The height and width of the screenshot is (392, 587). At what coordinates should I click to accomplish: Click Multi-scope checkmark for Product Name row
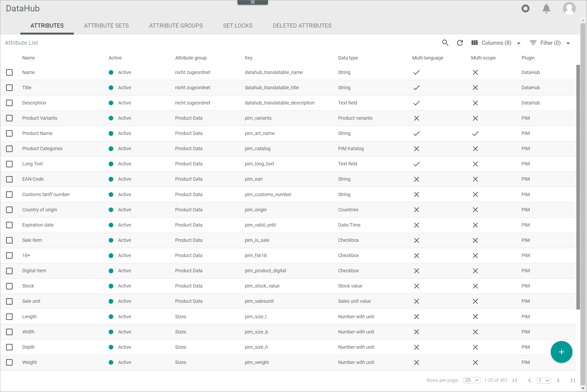(x=475, y=133)
